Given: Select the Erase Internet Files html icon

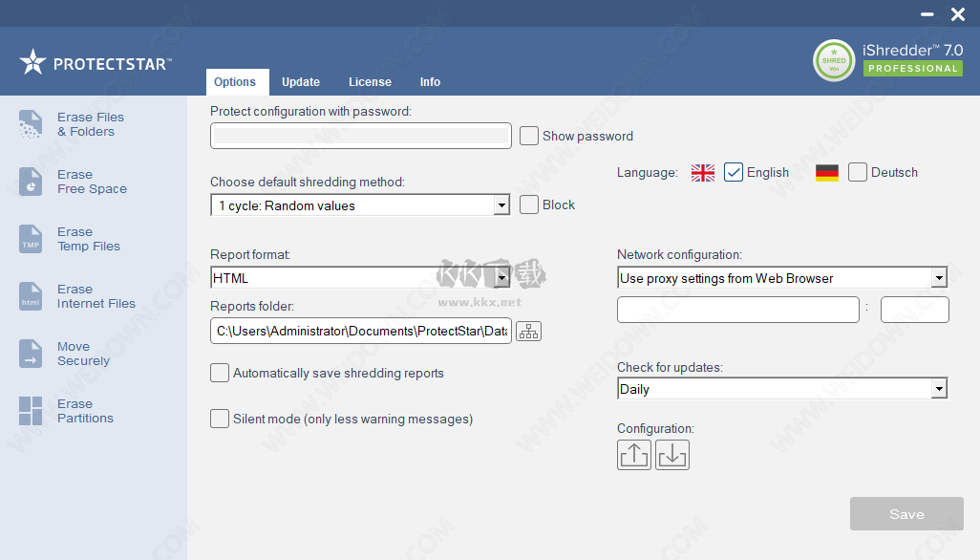Looking at the screenshot, I should [31, 296].
